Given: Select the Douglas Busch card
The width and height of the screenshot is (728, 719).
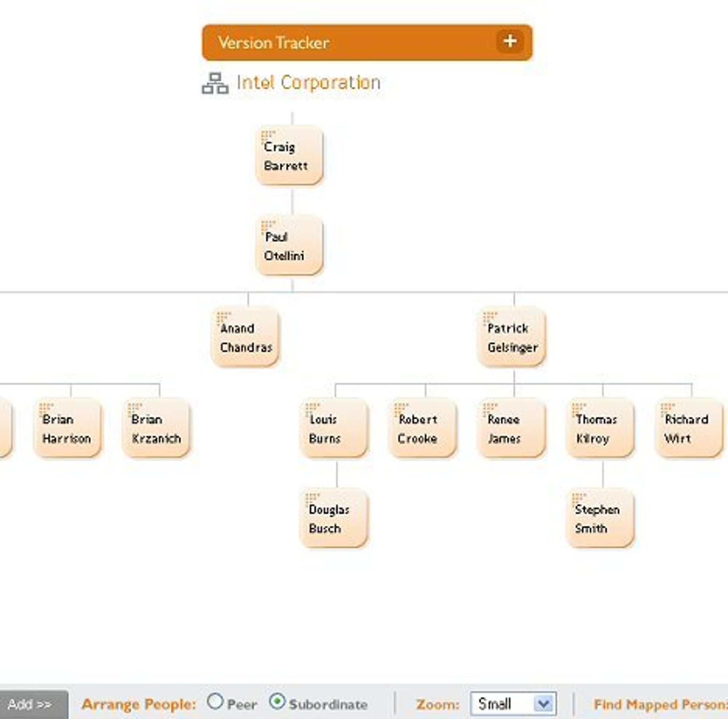Looking at the screenshot, I should click(x=334, y=518).
